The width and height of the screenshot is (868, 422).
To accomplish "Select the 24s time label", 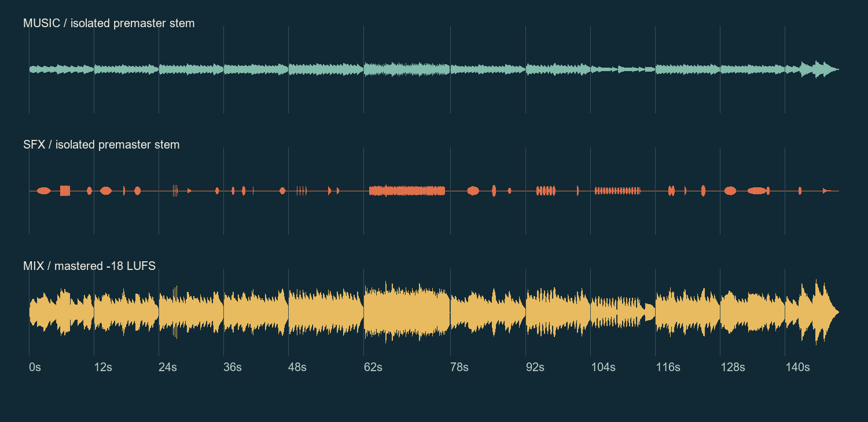I will 168,367.
